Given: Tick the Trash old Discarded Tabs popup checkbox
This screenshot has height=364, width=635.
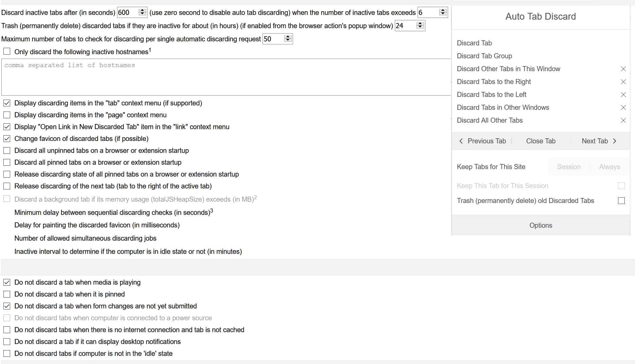Looking at the screenshot, I should point(621,201).
